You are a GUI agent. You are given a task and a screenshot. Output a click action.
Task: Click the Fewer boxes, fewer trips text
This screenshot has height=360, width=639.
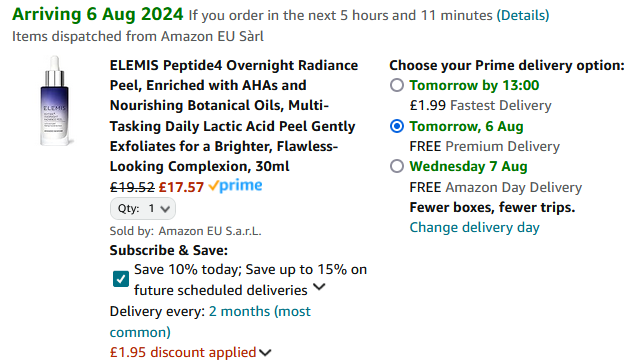[492, 208]
